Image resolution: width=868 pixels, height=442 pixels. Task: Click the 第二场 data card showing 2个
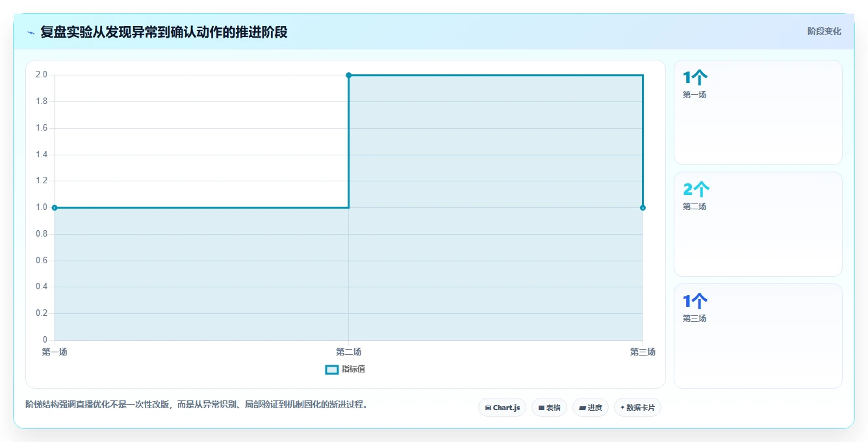click(x=758, y=224)
